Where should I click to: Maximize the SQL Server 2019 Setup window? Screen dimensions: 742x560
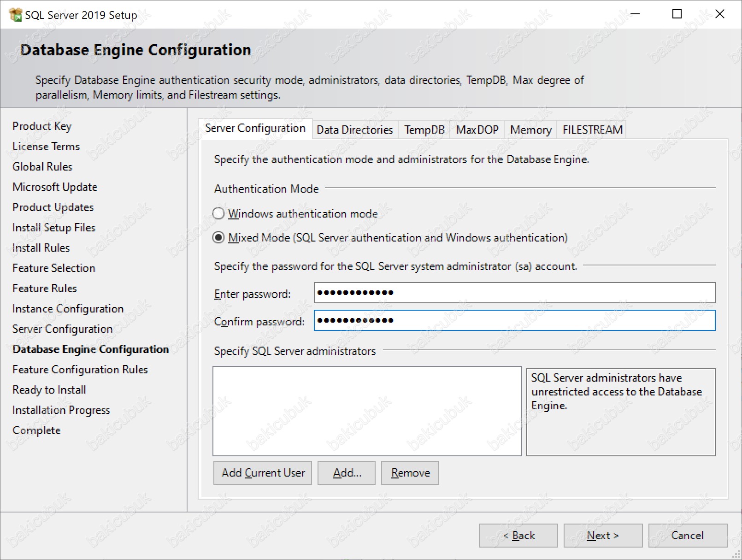677,14
